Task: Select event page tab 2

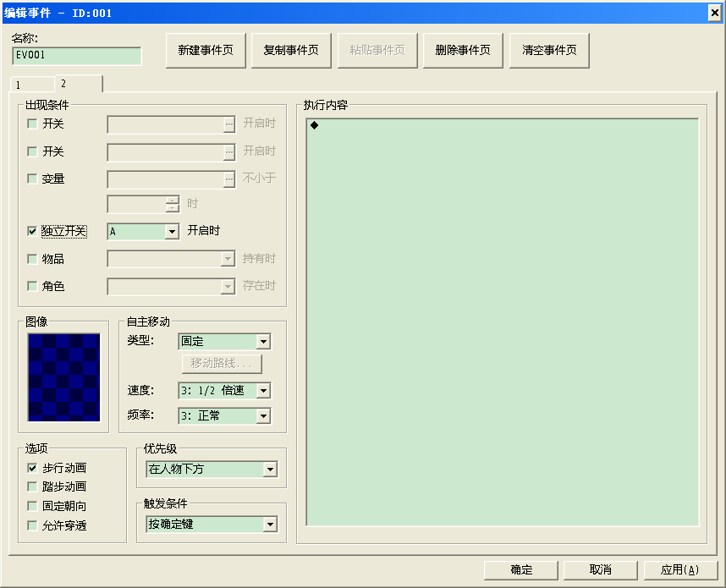Action: pyautogui.click(x=78, y=84)
